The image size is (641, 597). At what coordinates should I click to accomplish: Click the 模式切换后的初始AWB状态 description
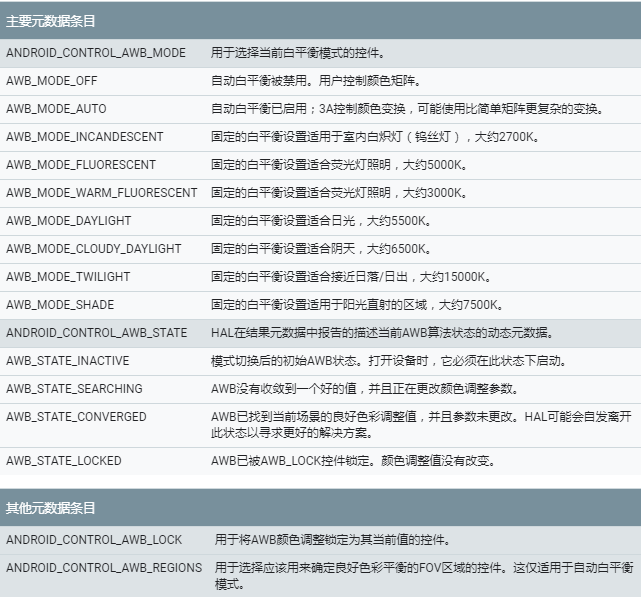389,361
